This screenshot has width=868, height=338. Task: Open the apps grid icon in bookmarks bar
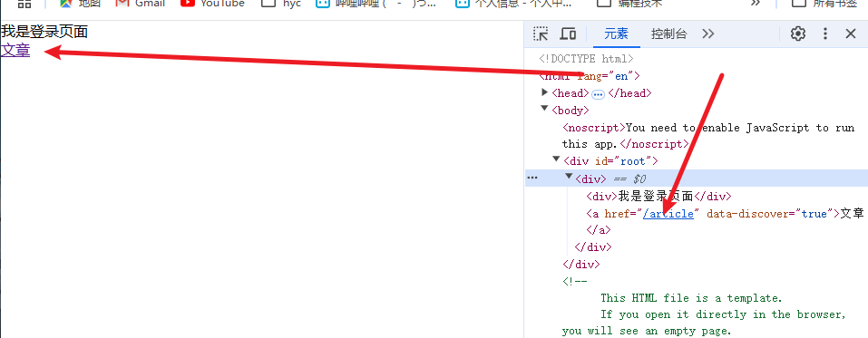tap(24, 4)
